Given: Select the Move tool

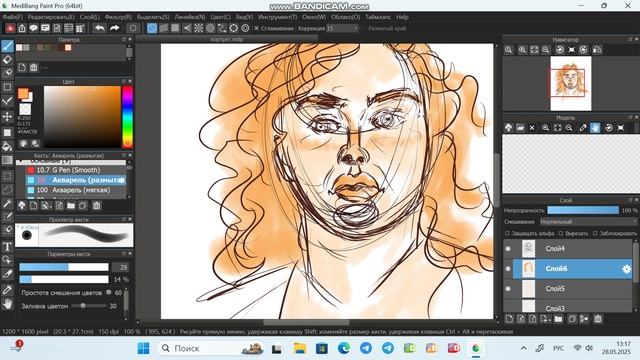Looking at the screenshot, I should (x=7, y=117).
